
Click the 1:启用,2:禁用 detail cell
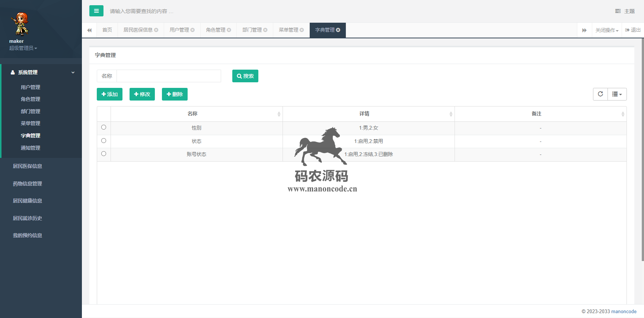(369, 141)
